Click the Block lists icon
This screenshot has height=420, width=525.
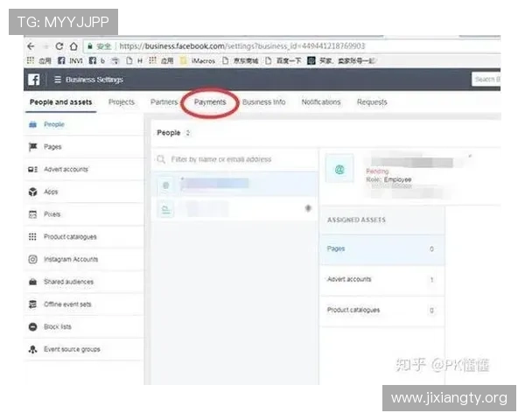click(32, 327)
